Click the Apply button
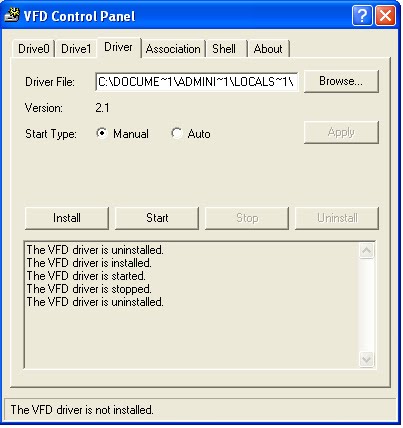Image resolution: width=403 pixels, height=428 pixels. tap(341, 132)
